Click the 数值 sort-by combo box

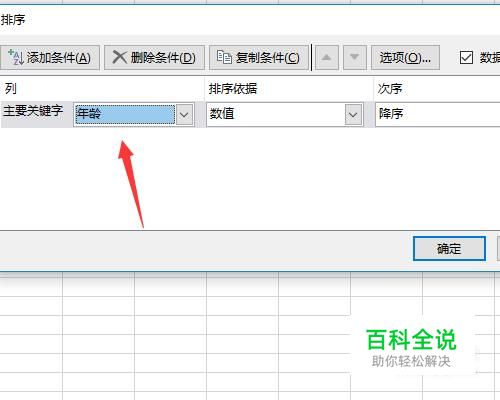click(284, 114)
